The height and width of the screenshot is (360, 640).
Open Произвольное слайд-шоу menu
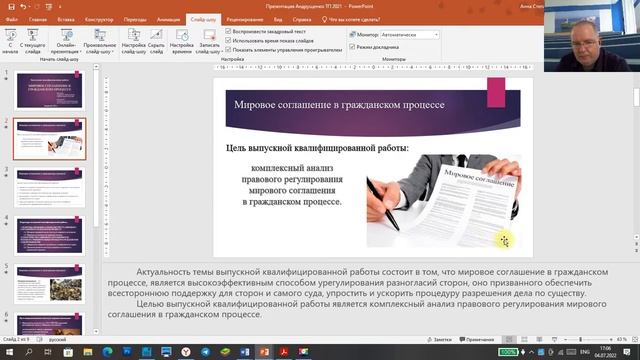click(x=100, y=41)
